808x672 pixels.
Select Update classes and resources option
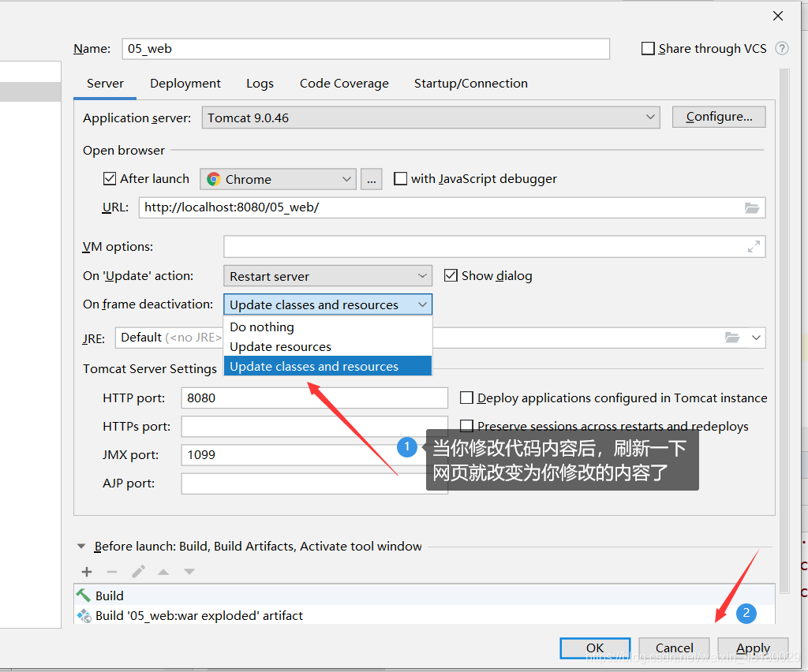(x=327, y=366)
